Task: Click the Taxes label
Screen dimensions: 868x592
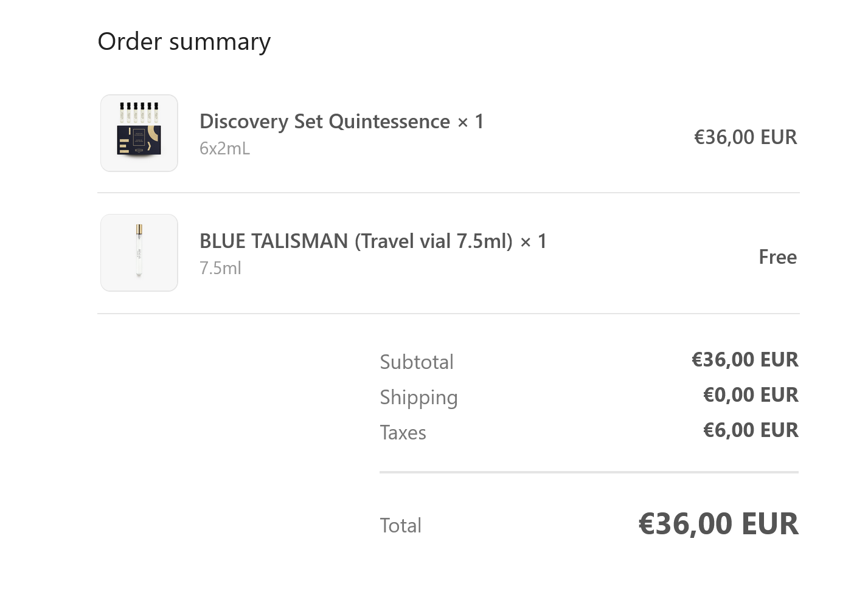Action: click(x=403, y=433)
